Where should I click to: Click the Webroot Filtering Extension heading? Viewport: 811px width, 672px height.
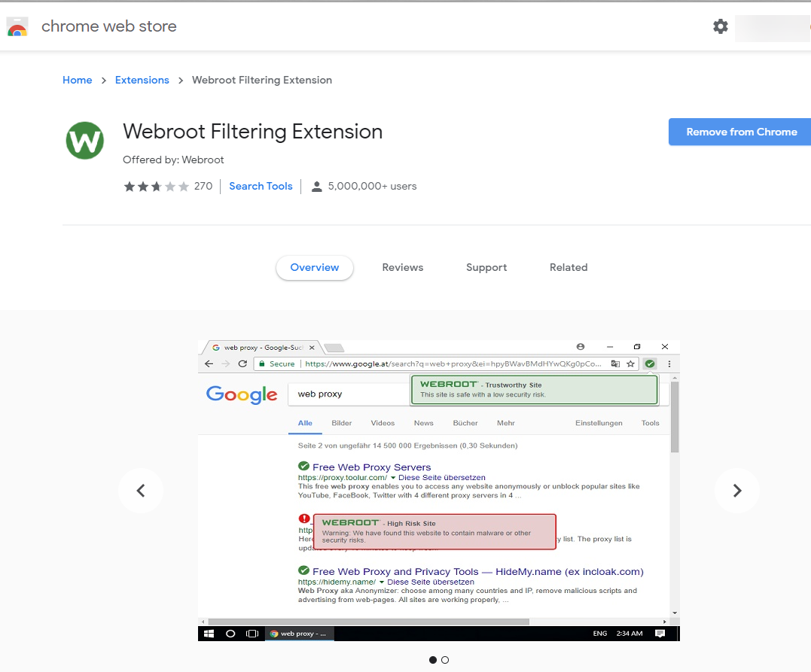click(252, 132)
